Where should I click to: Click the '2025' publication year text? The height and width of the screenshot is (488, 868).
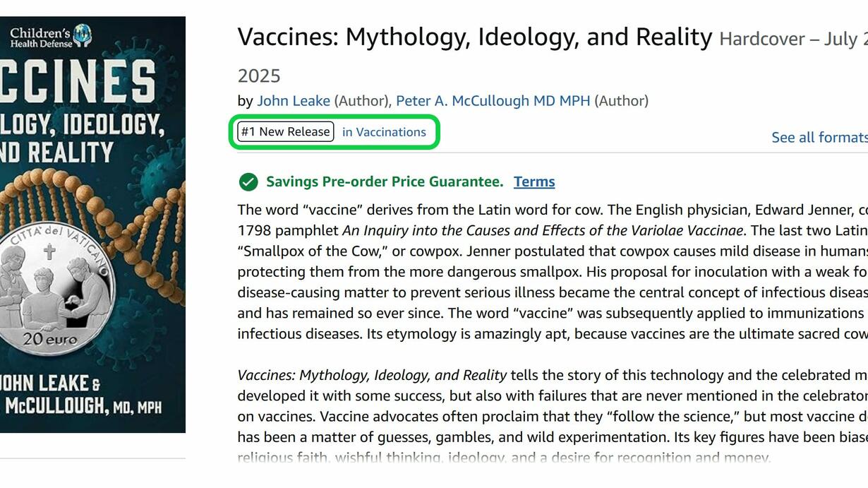[x=259, y=76]
